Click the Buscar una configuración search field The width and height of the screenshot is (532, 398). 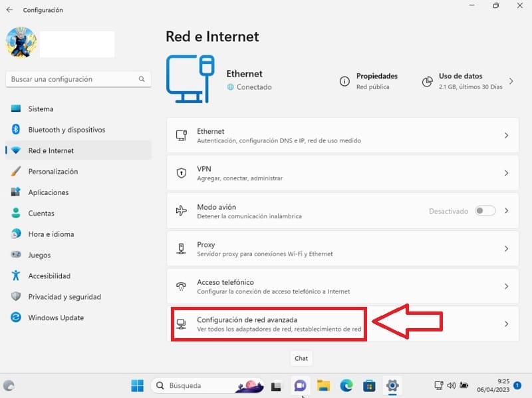78,79
